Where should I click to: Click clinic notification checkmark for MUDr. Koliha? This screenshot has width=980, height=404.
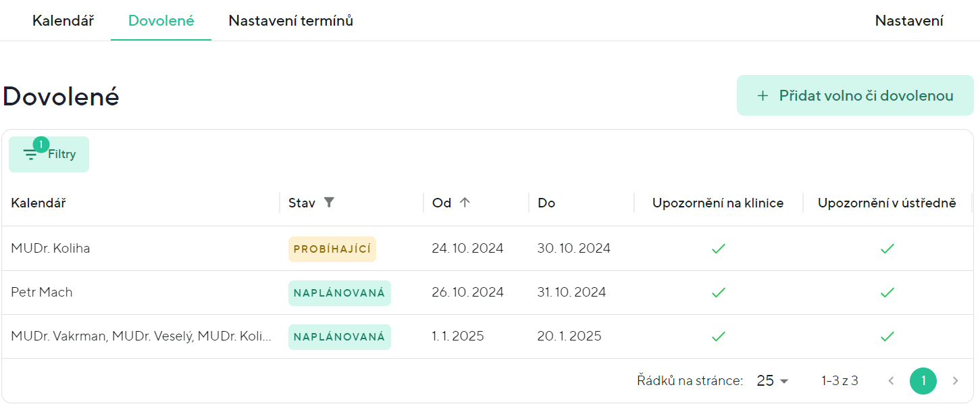click(x=718, y=249)
